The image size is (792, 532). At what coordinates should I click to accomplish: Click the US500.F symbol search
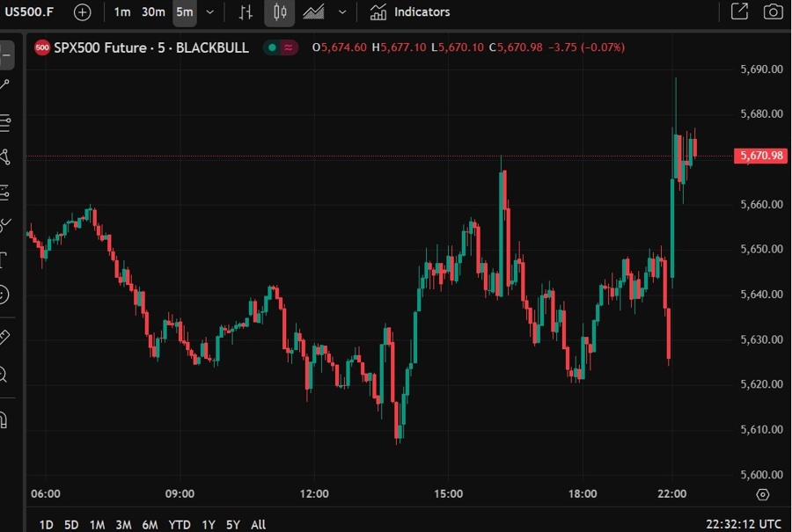click(31, 12)
